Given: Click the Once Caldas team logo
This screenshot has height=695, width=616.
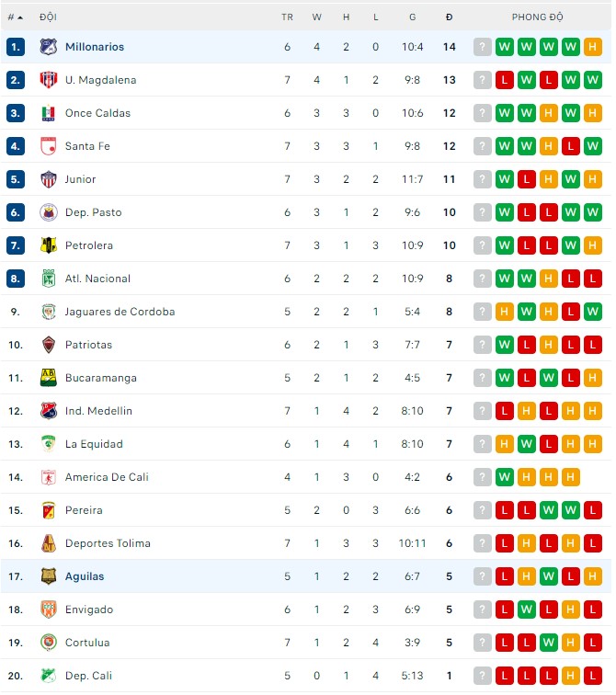Looking at the screenshot, I should [49, 113].
